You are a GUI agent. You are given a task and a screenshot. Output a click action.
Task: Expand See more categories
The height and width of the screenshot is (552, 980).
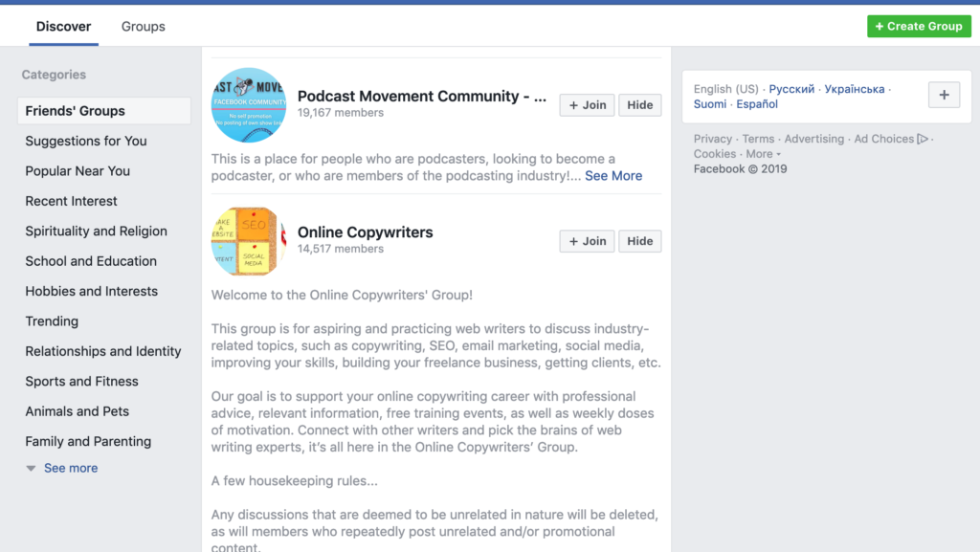click(x=70, y=468)
